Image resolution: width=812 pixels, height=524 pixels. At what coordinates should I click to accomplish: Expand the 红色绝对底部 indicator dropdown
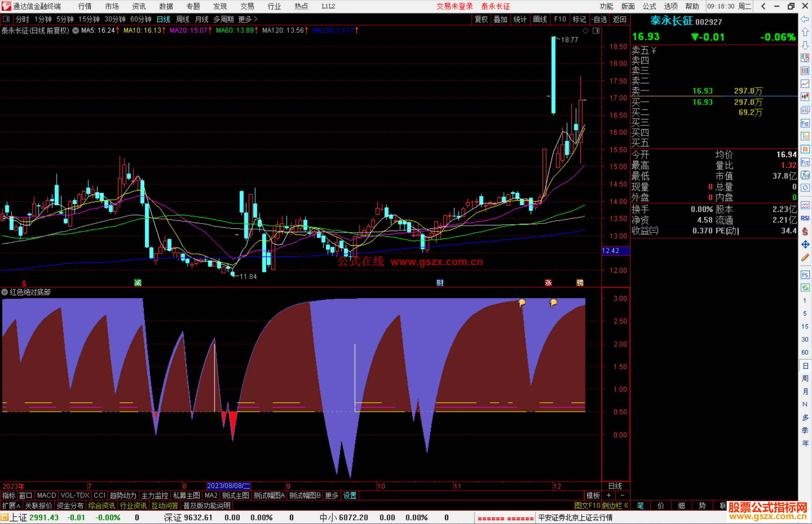(5, 292)
